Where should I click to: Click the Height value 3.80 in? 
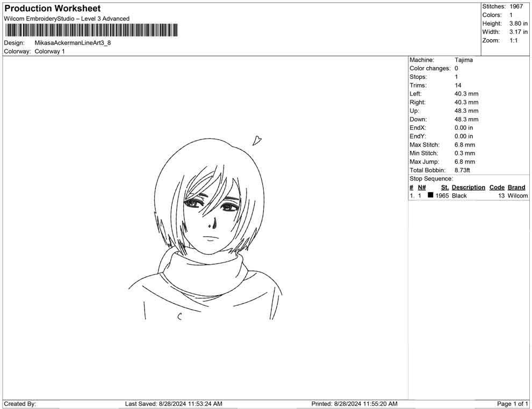[x=519, y=24]
